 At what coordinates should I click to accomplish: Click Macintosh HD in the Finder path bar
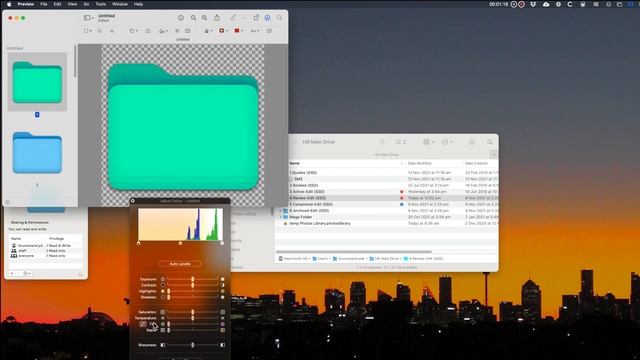(x=293, y=259)
